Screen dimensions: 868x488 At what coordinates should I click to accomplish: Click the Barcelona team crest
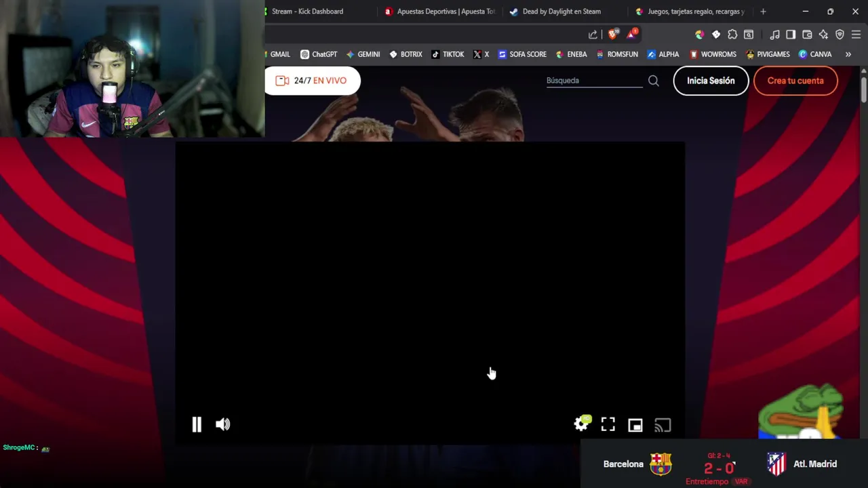point(660,464)
